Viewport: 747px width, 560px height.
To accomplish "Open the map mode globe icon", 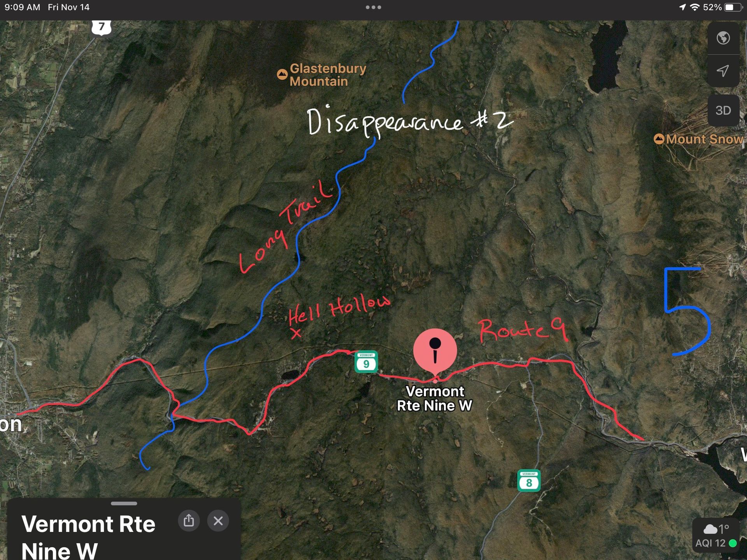I will [x=723, y=38].
